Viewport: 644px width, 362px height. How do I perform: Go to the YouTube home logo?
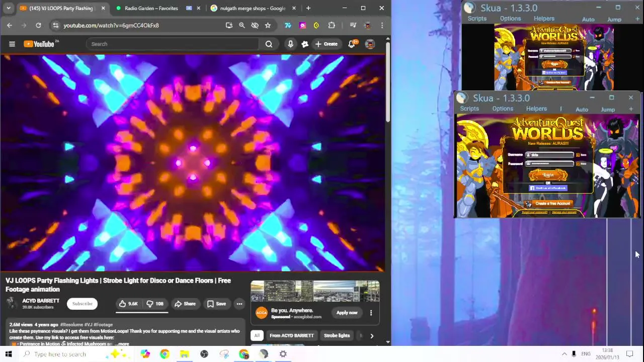(39, 44)
